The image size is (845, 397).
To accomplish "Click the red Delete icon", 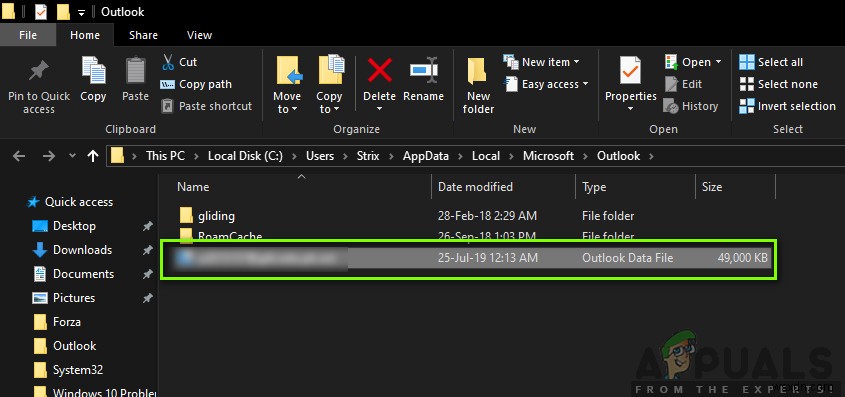I will (379, 71).
